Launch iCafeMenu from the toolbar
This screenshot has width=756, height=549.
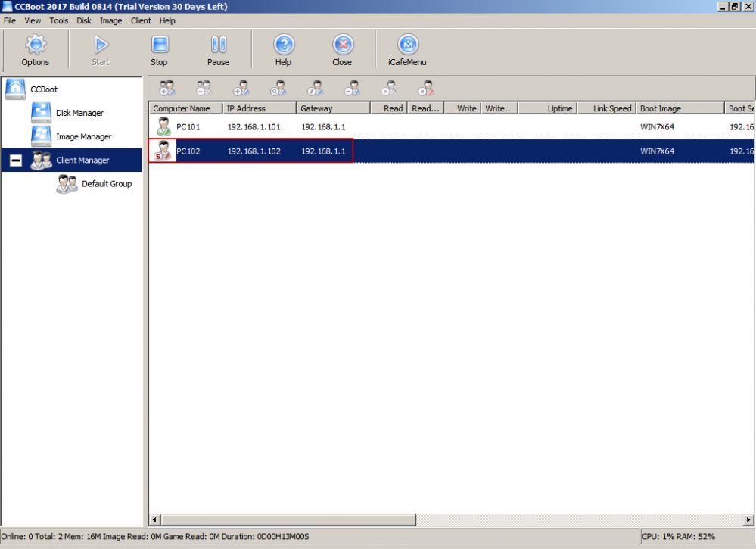pyautogui.click(x=407, y=50)
